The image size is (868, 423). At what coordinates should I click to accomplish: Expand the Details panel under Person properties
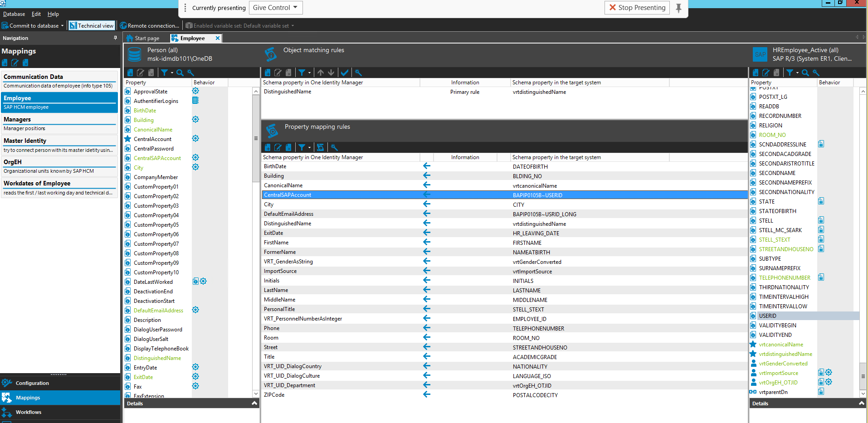(254, 403)
